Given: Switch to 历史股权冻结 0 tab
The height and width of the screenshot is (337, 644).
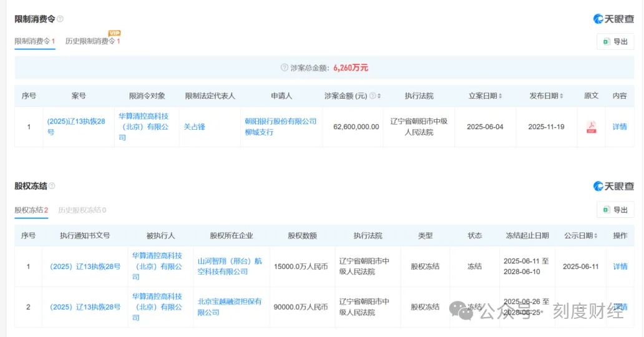Looking at the screenshot, I should pos(82,210).
